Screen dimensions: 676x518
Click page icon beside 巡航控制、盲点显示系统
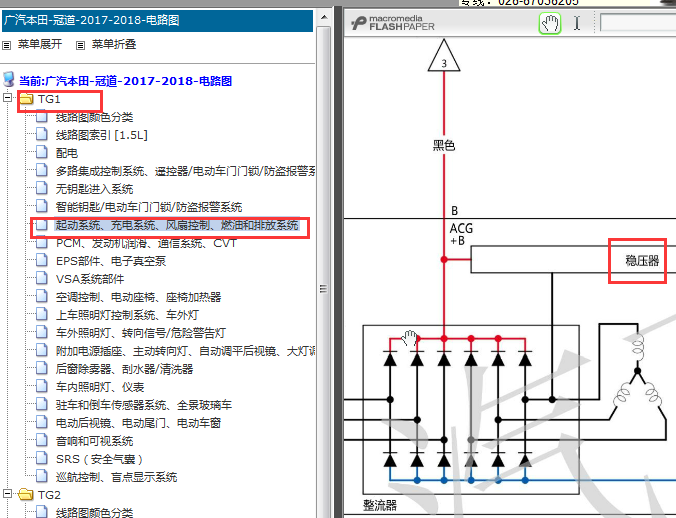[x=42, y=476]
